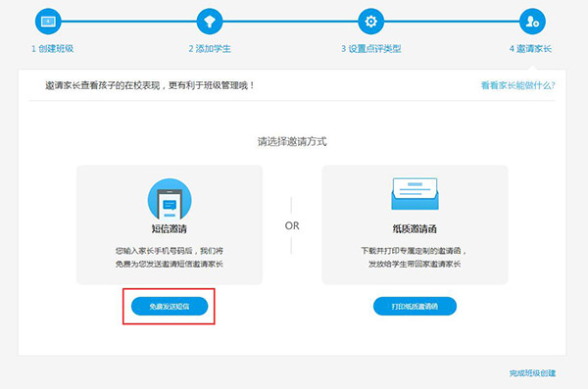This screenshot has height=389, width=588.
Task: Click the 邀请家长查看孩子的在校表现 banner text
Action: pos(150,85)
